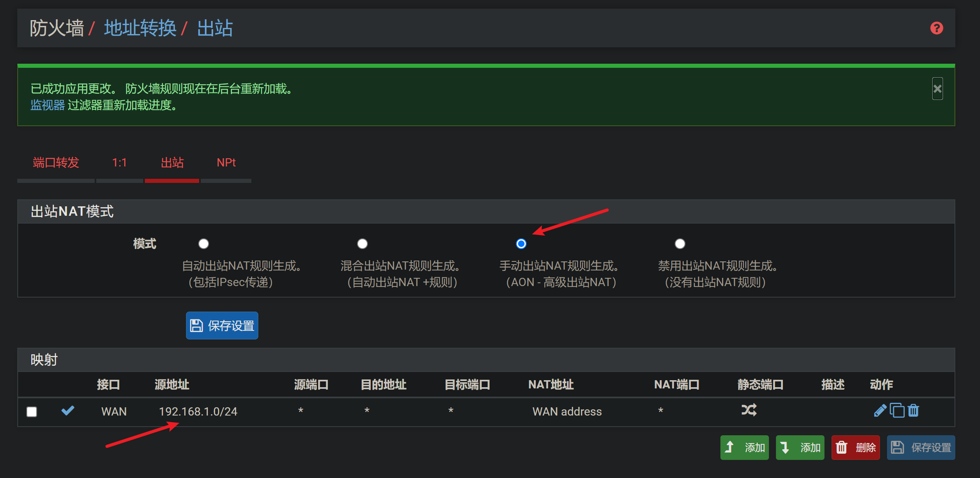Click blue 保存设置 button under mode
The width and height of the screenshot is (980, 478).
[222, 326]
